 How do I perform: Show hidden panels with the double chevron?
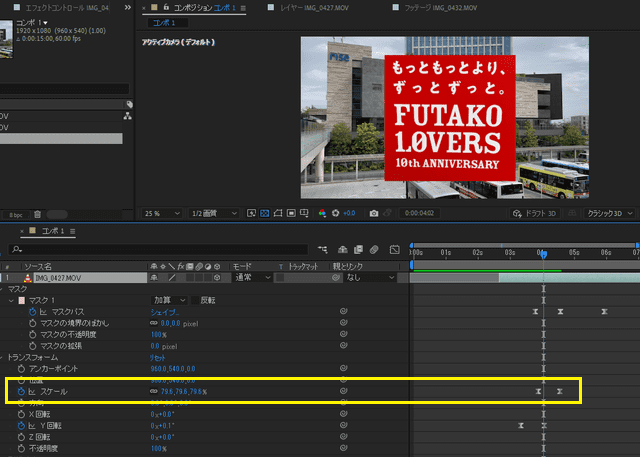[128, 7]
